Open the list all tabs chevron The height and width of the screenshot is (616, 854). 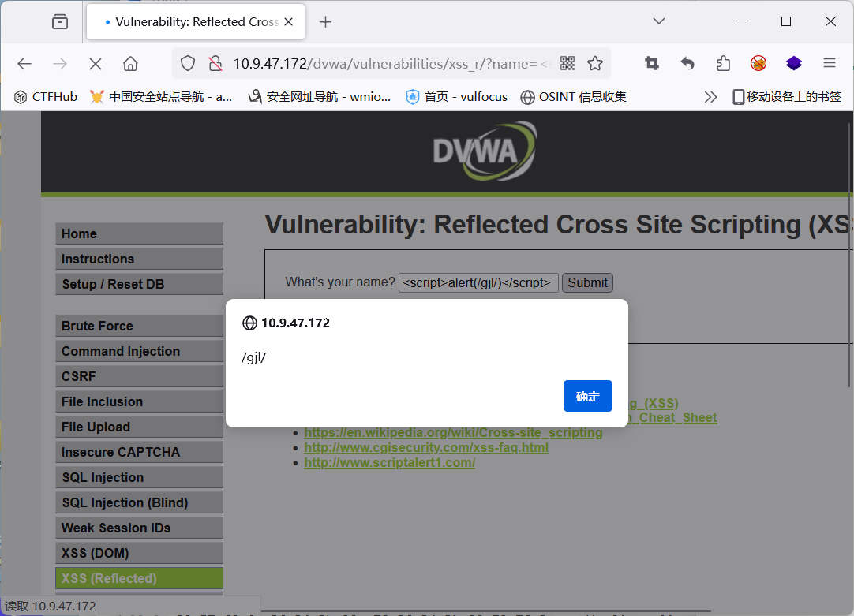[x=659, y=21]
